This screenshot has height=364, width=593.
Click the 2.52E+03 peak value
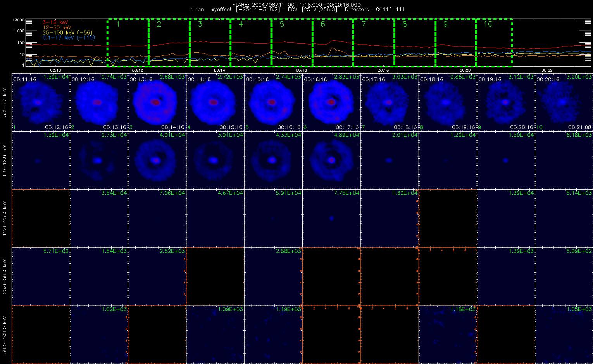tap(172, 251)
